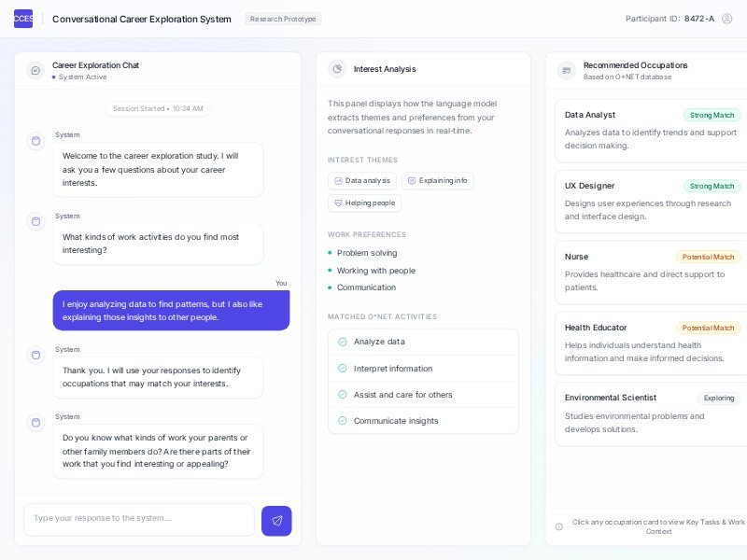The width and height of the screenshot is (747, 560).
Task: Click the Interest Analysis chart icon
Action: click(x=337, y=69)
